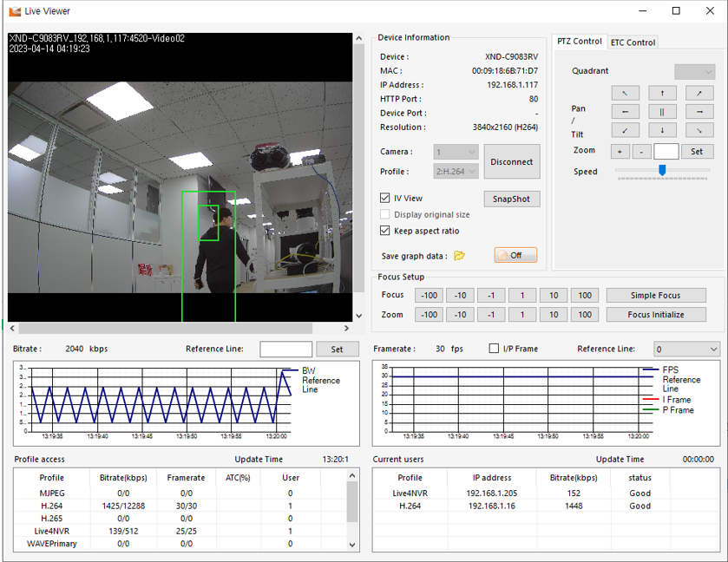The image size is (728, 562).
Task: Click the tilt down arrow button
Action: [662, 130]
